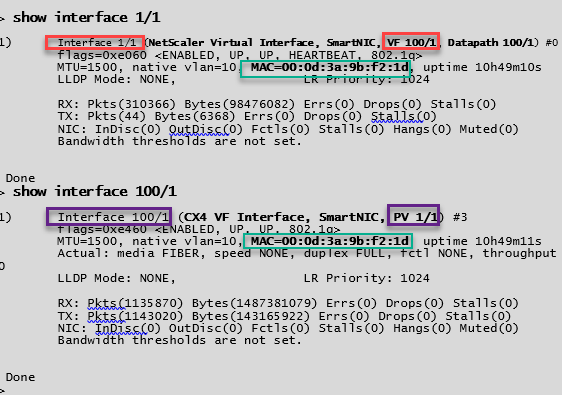Click the uptime 10h49m11s value
Image resolution: width=562 pixels, height=395 pixels.
pos(482,241)
